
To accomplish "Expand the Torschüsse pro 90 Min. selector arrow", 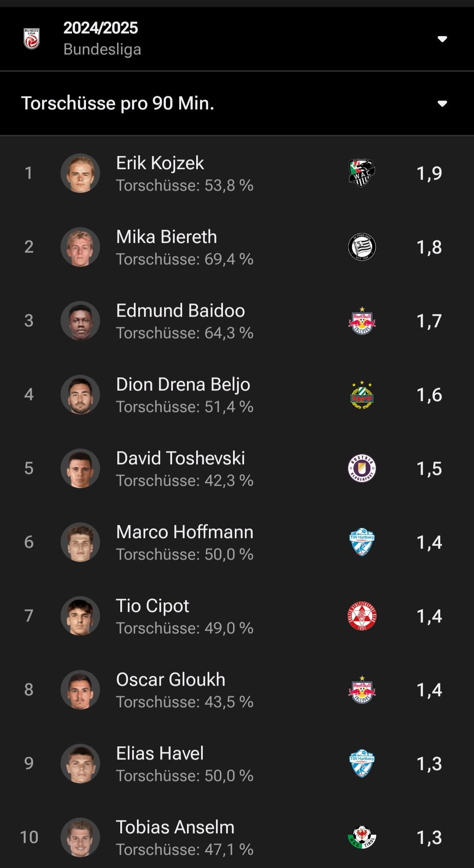I will [442, 104].
